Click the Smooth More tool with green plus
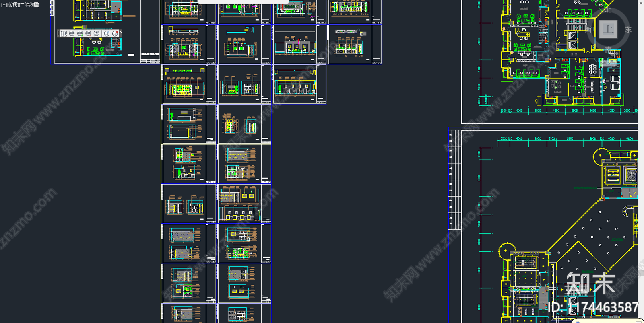The height and width of the screenshot is (323, 644). (x=80, y=33)
